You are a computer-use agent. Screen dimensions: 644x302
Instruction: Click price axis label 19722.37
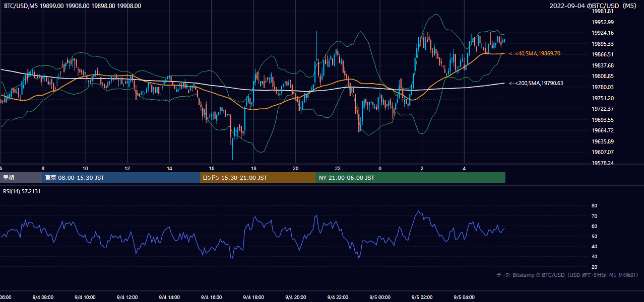tap(603, 109)
